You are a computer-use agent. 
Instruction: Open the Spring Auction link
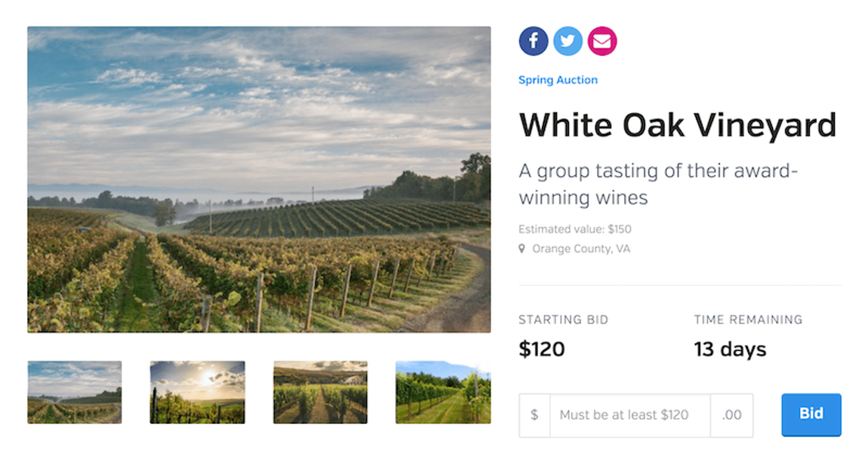click(x=558, y=80)
